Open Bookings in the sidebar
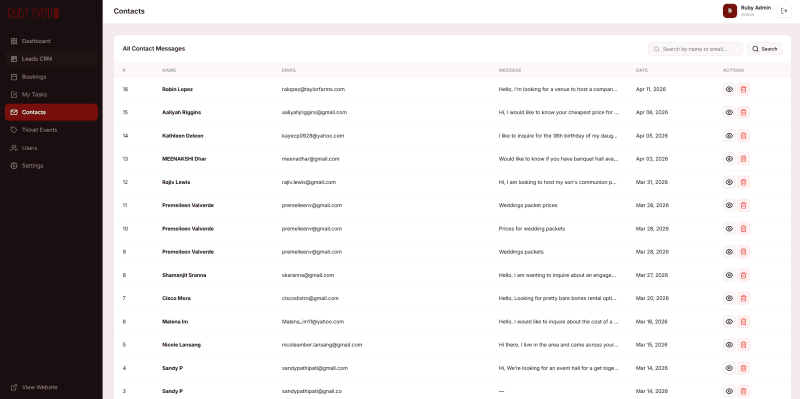The height and width of the screenshot is (399, 800). tap(51, 77)
